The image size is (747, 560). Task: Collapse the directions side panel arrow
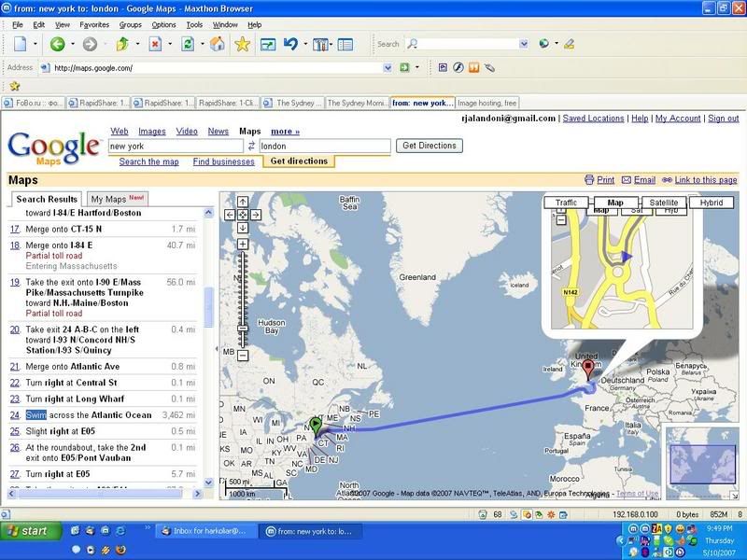tap(217, 349)
